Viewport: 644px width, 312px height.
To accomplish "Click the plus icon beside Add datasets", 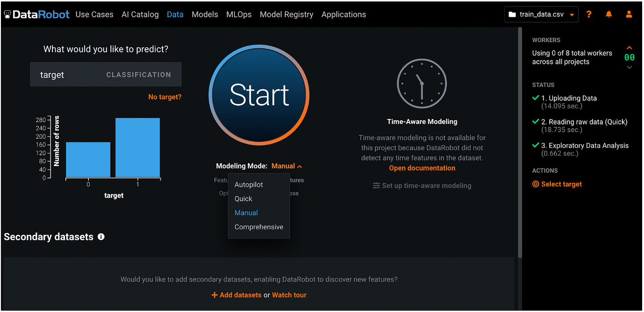I will tap(214, 295).
